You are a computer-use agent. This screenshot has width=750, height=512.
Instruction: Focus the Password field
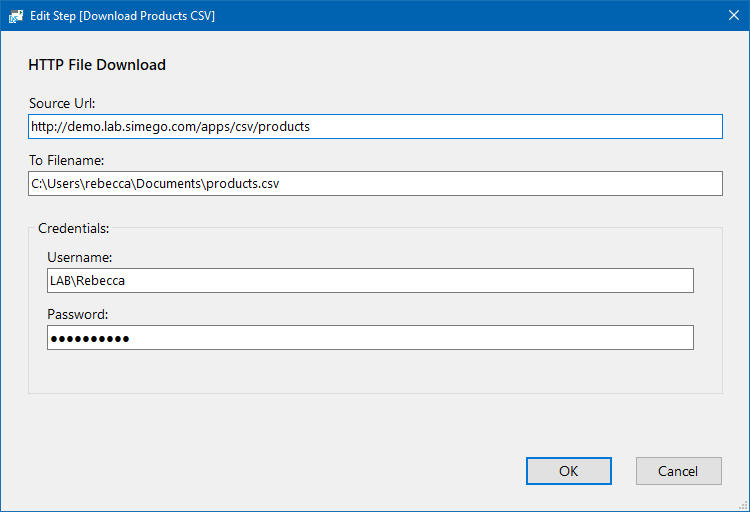pyautogui.click(x=370, y=337)
